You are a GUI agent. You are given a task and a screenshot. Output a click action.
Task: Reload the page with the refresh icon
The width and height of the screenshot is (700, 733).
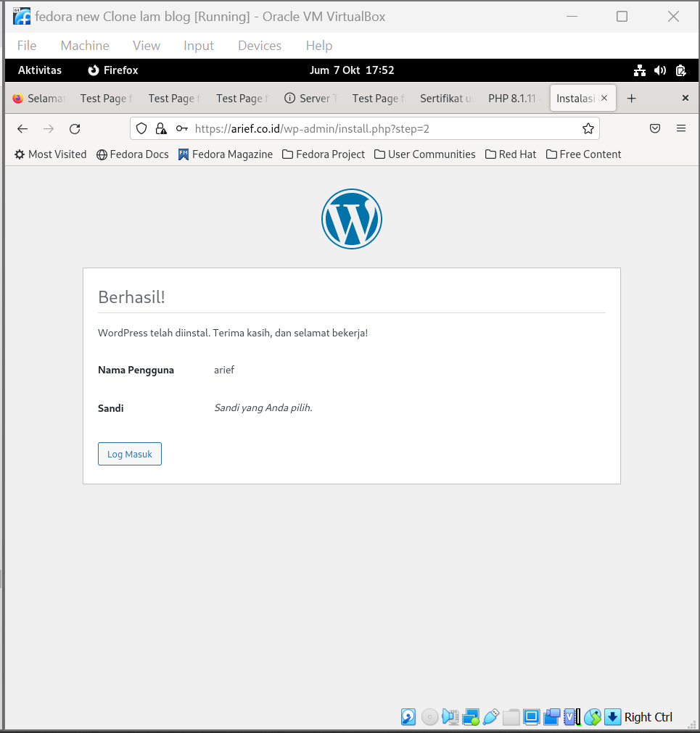click(x=75, y=128)
